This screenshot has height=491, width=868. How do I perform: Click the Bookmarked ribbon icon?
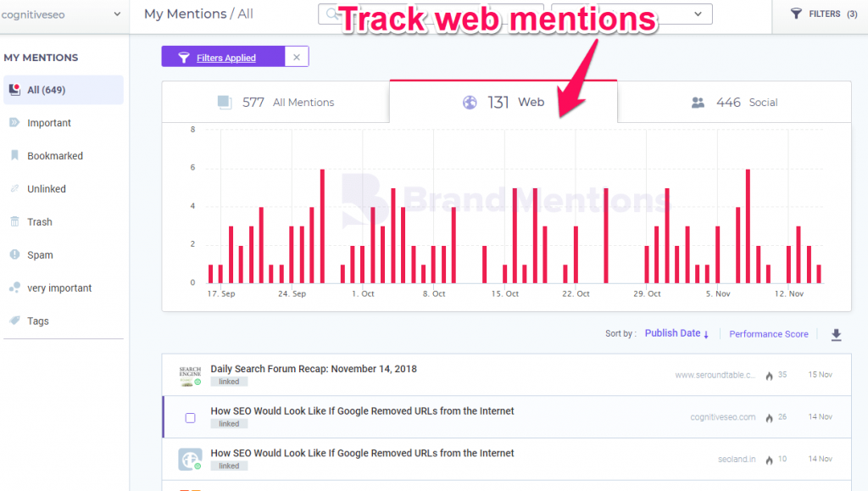(x=14, y=155)
